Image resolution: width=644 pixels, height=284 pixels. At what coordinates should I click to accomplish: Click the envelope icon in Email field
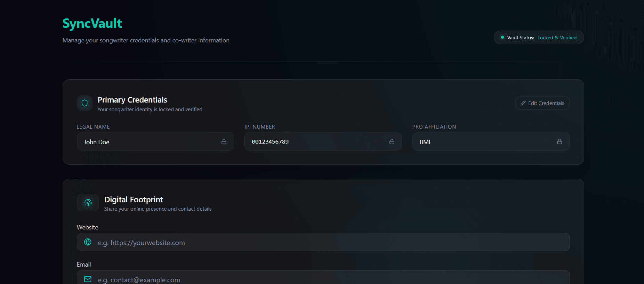coord(88,279)
